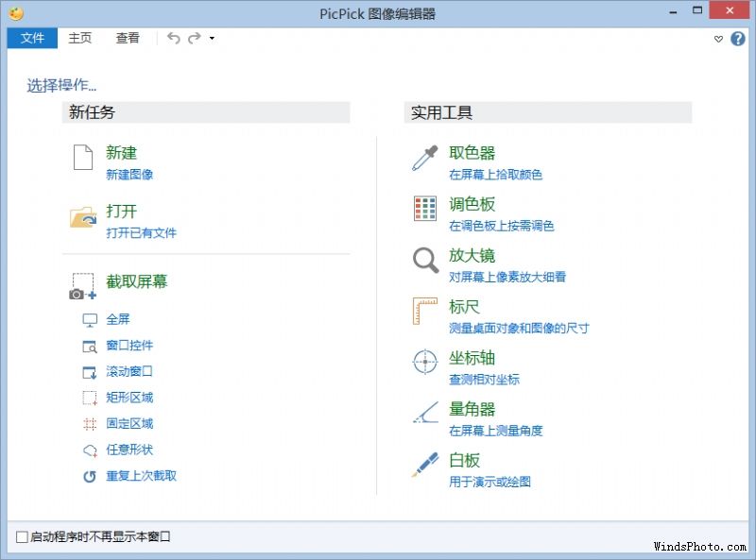Click the 用于演示或绘图 description

tap(490, 482)
